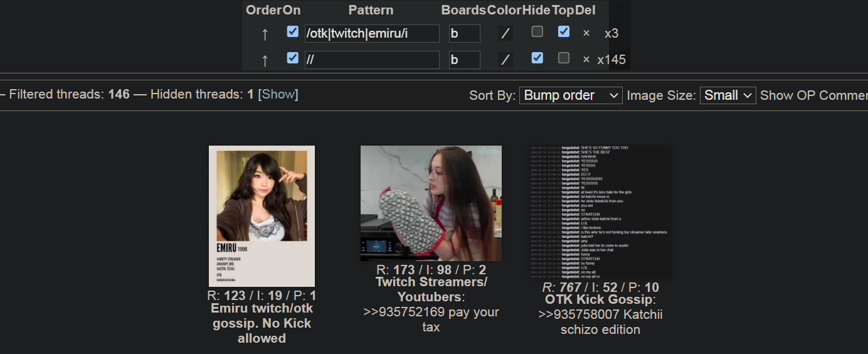This screenshot has width=868, height=354.
Task: Delete the // filter row
Action: 586,60
